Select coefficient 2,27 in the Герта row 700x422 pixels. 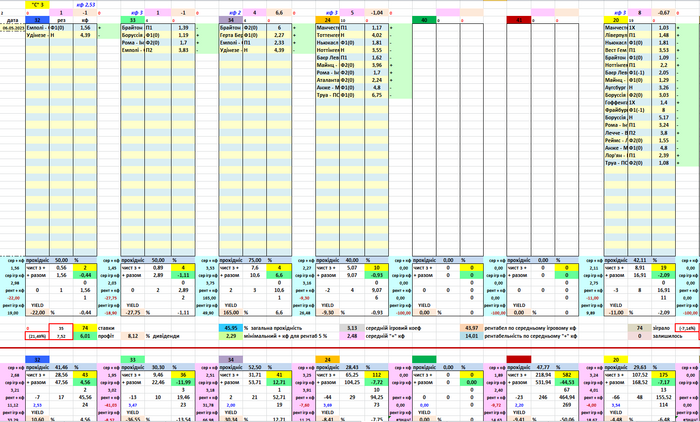[279, 35]
